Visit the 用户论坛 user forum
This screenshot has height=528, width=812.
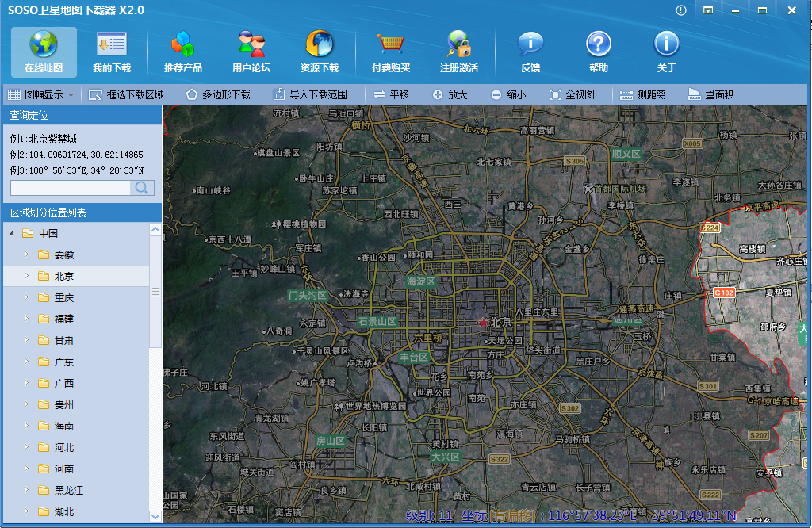(251, 52)
